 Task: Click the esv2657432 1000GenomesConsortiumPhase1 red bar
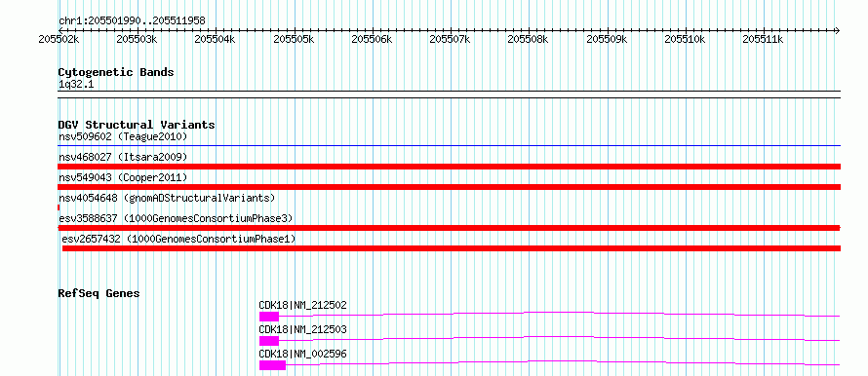[452, 248]
